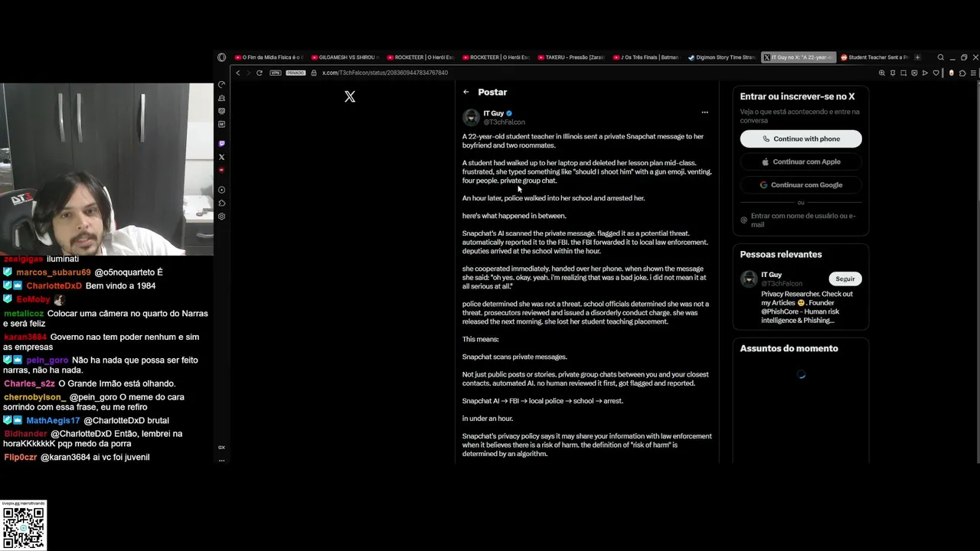
Task: Open X in the browser sidebar
Action: (221, 157)
